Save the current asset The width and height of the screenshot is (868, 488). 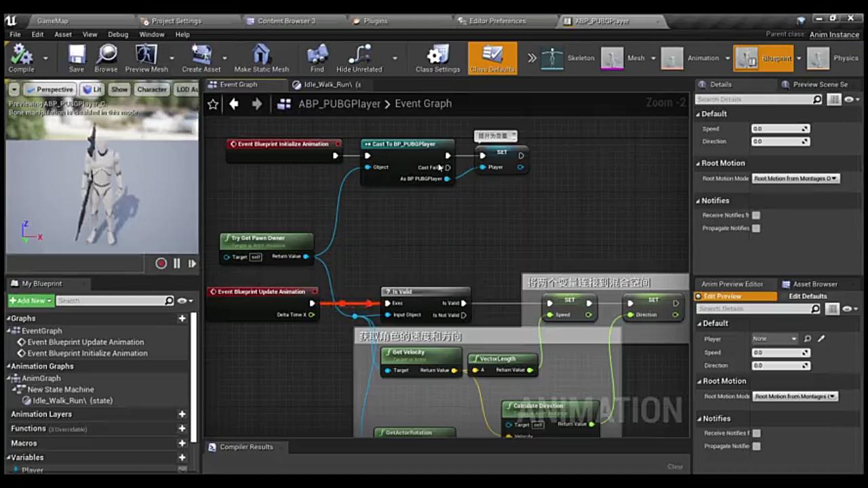click(x=77, y=58)
